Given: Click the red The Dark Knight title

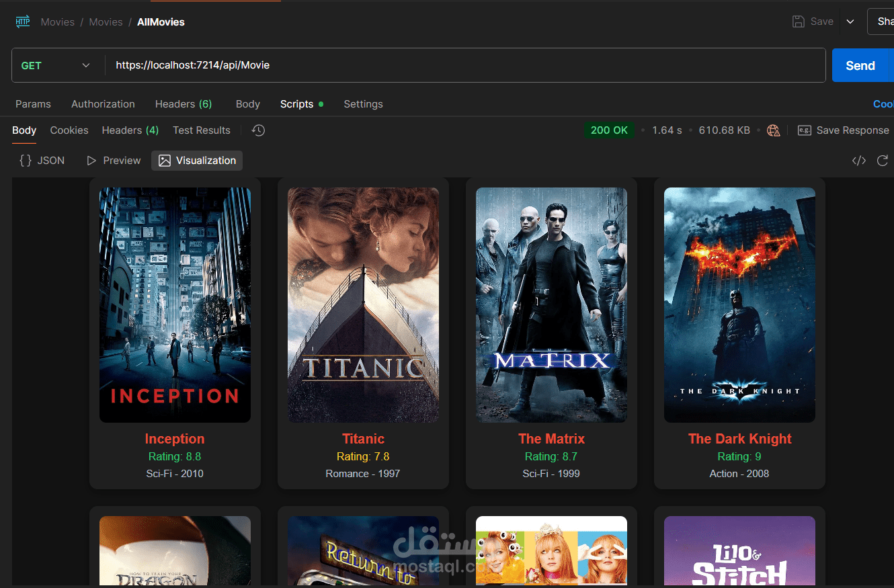Looking at the screenshot, I should 739,439.
